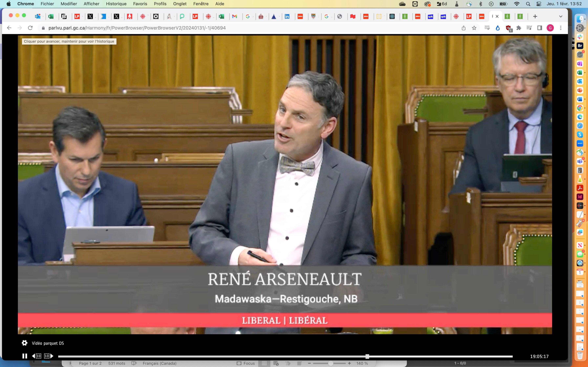588x367 pixels.
Task: Open Chrome three-dot menu
Action: 561,28
